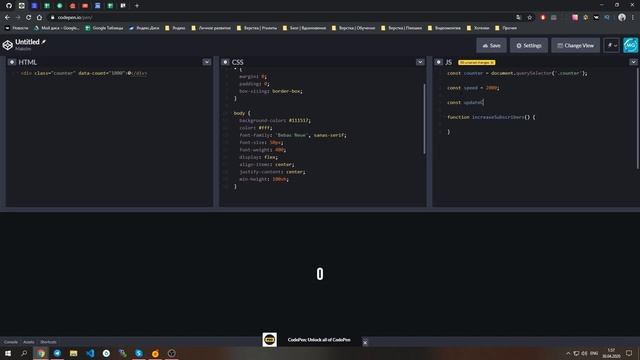Image resolution: width=640 pixels, height=360 pixels.
Task: Open HTML editor settings gear
Action: (12, 62)
